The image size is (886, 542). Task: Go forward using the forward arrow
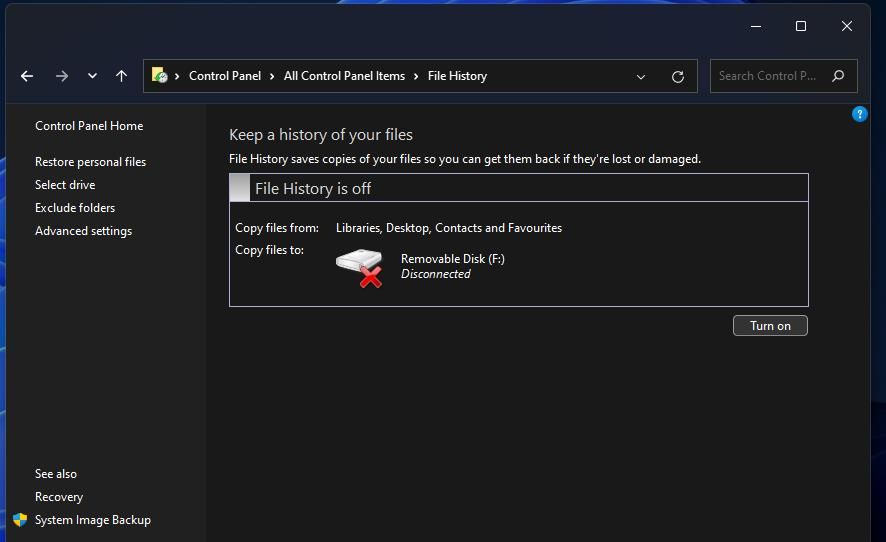pos(62,76)
